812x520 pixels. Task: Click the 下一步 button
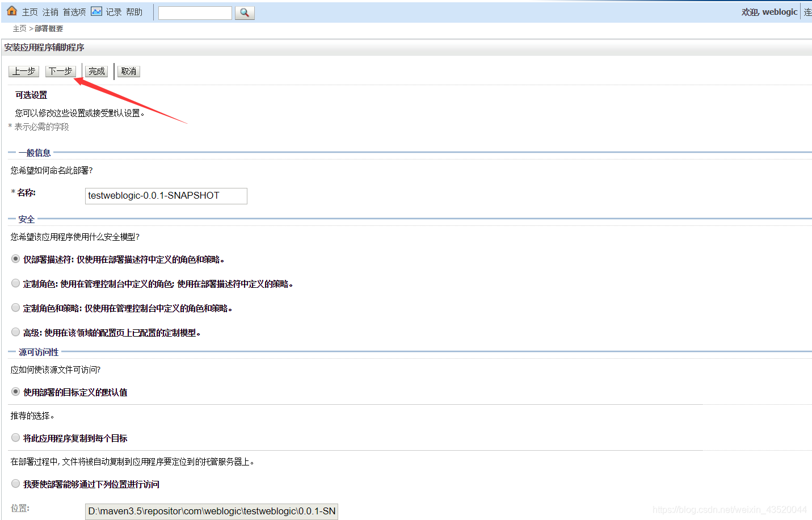coord(60,71)
